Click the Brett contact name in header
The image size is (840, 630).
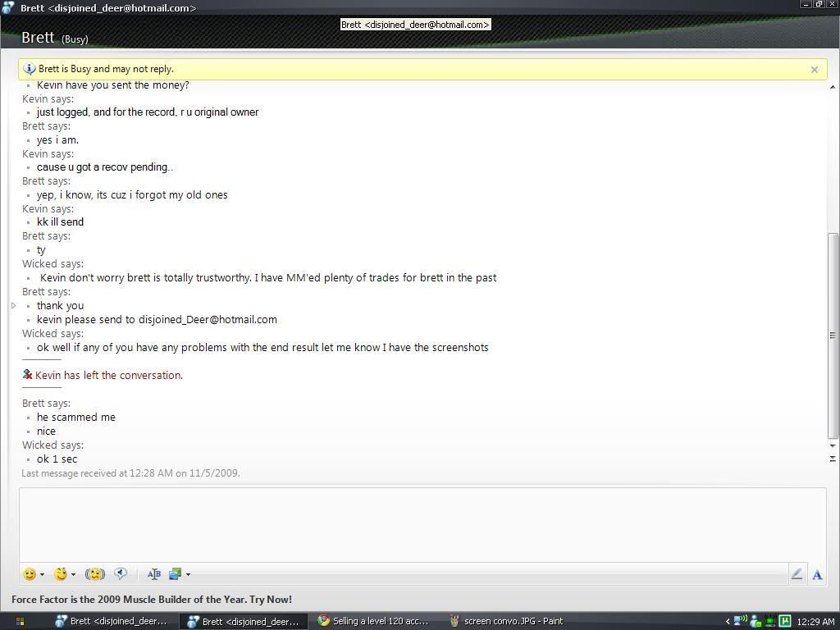38,38
